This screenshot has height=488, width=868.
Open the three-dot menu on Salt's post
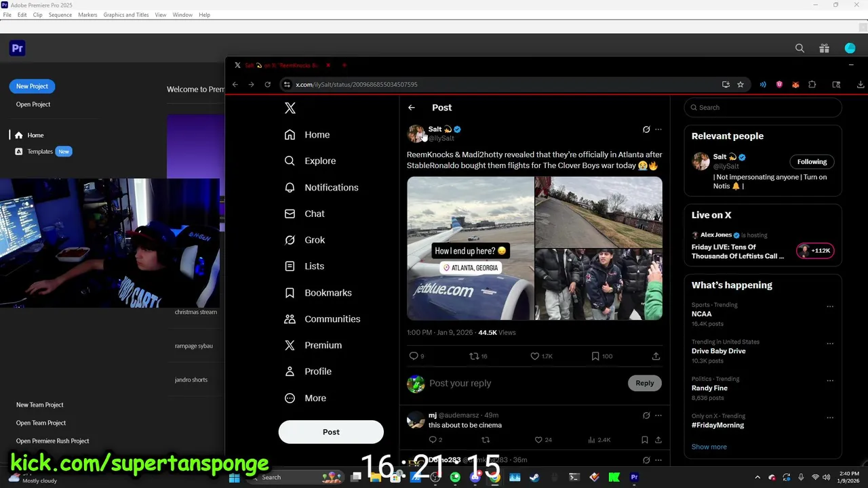coord(658,129)
